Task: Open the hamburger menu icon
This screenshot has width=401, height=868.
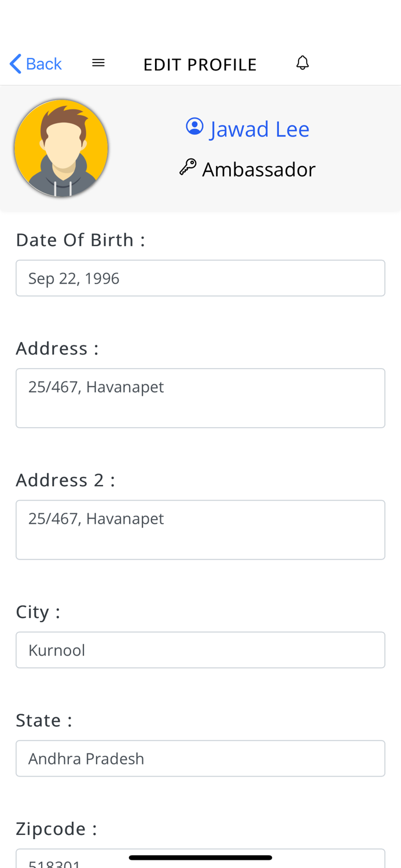Action: coord(98,62)
